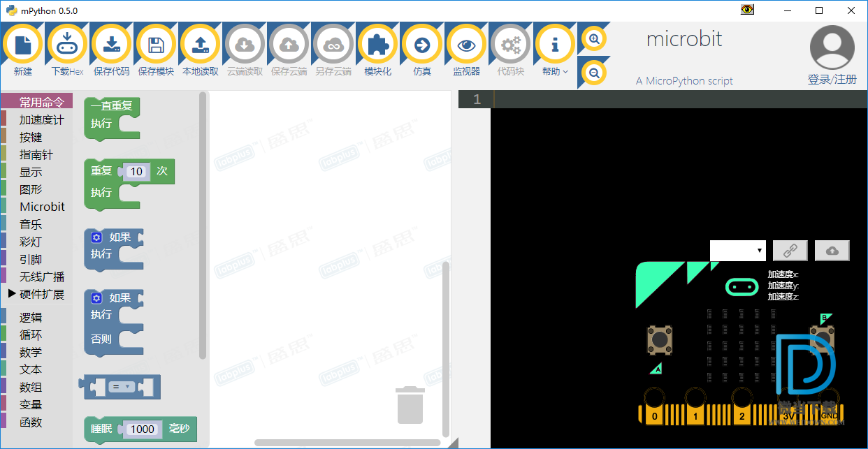
Task: Click the cloud upload button in simulator
Action: coord(832,251)
